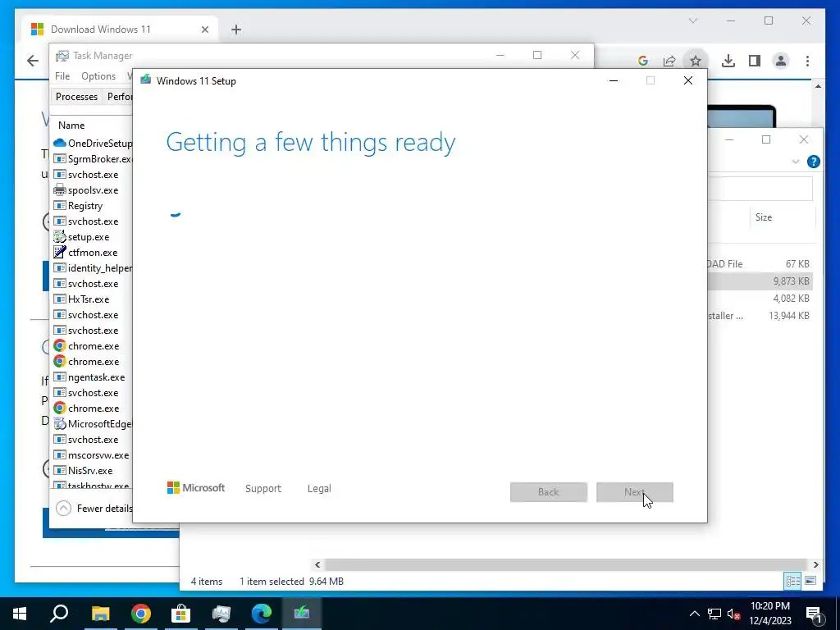The width and height of the screenshot is (840, 630).
Task: Click the Task Manager title bar icon
Action: (62, 55)
